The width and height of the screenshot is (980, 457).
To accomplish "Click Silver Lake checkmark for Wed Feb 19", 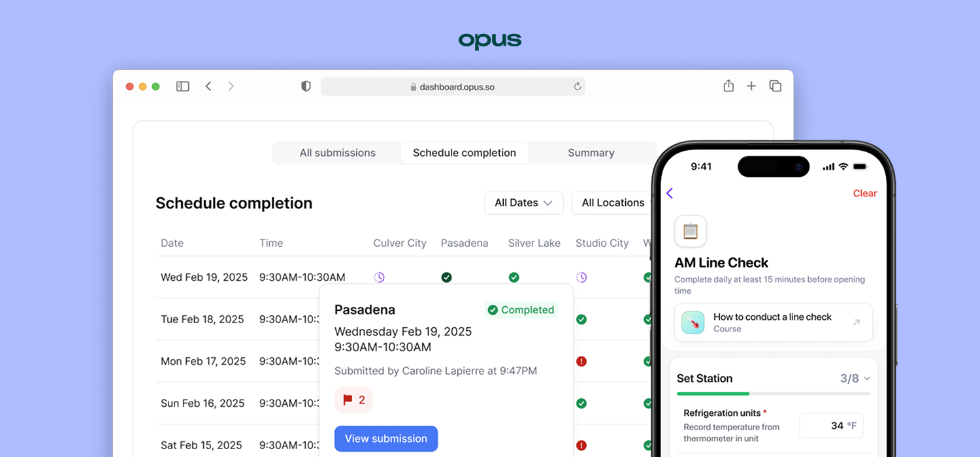I will pyautogui.click(x=514, y=277).
